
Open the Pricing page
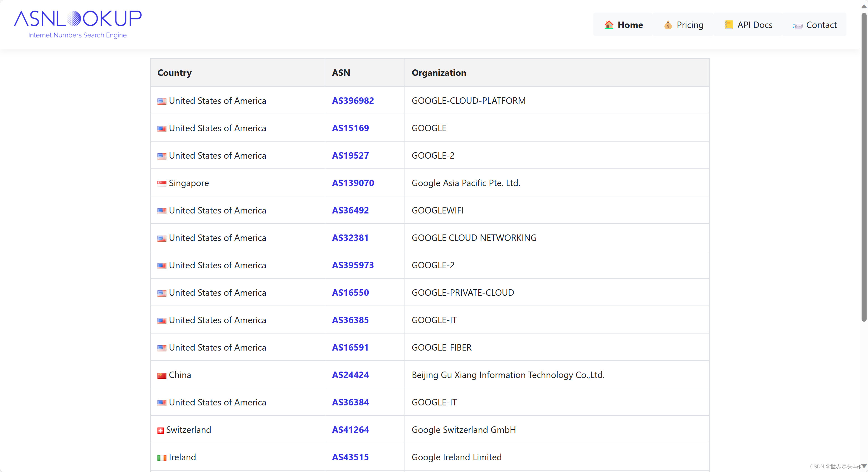[684, 25]
